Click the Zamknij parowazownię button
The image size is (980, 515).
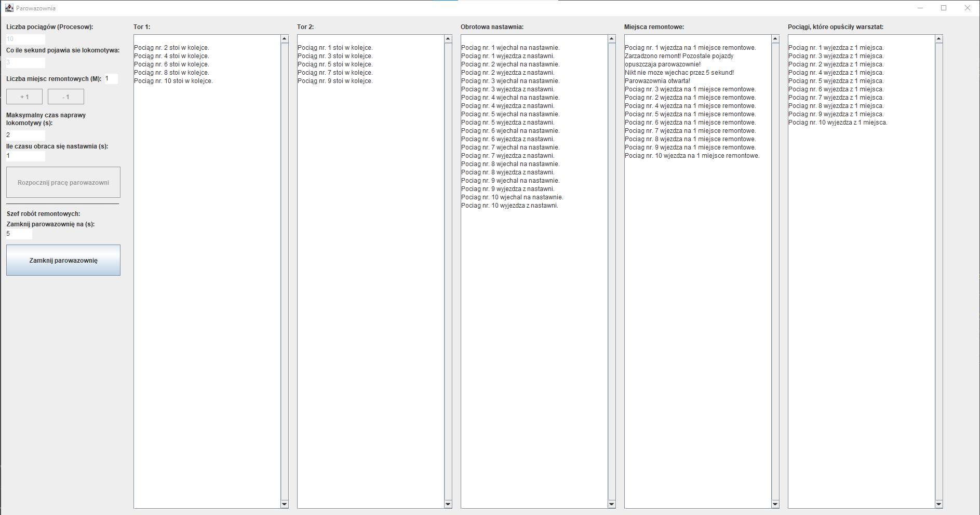pyautogui.click(x=63, y=260)
